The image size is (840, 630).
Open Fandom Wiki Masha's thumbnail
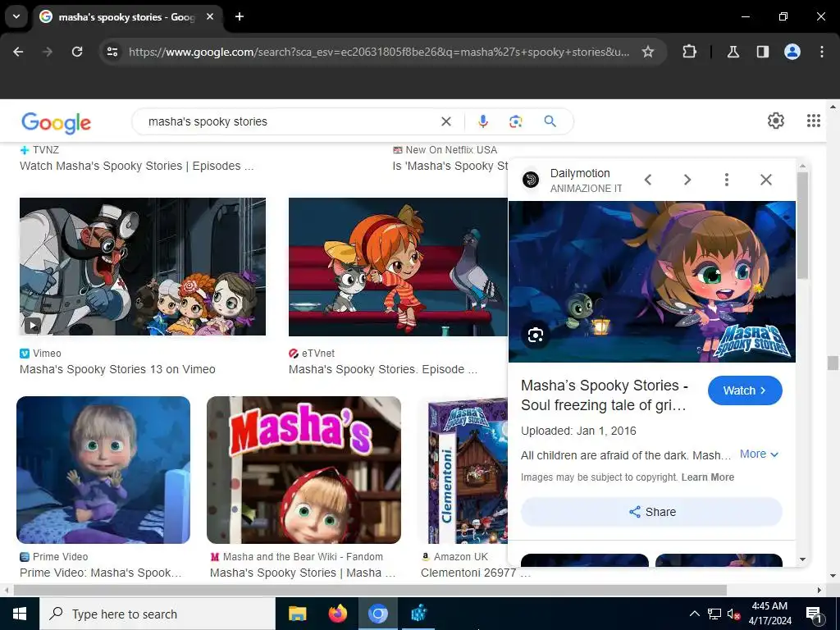coord(304,470)
